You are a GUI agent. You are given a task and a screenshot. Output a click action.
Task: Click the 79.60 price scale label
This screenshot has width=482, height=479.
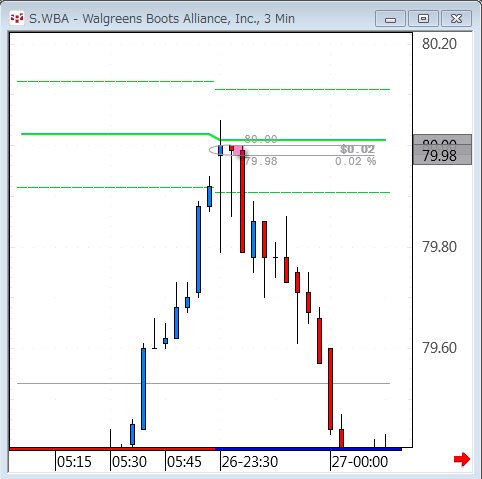coord(439,348)
